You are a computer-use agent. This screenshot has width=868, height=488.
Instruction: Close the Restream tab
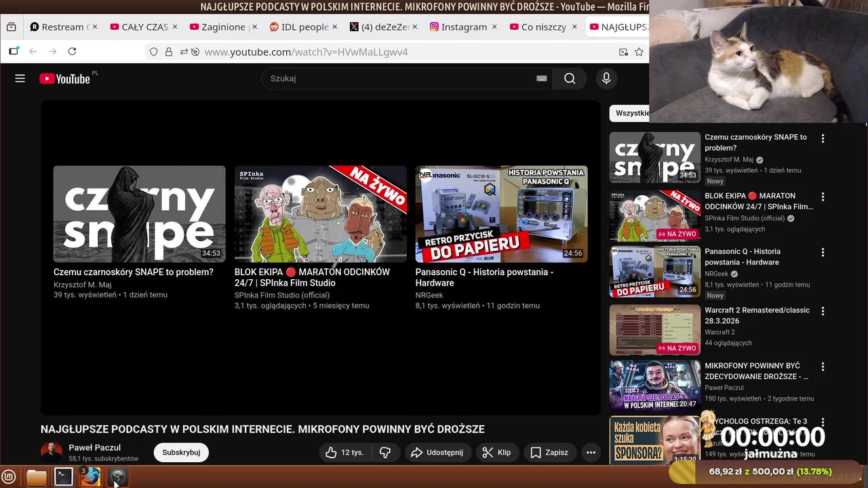tap(94, 27)
